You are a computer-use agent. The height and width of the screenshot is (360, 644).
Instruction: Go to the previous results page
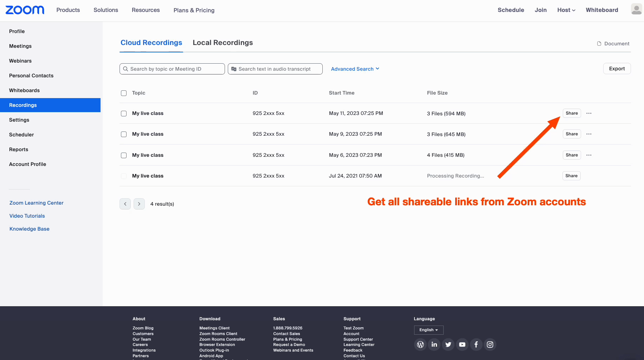125,204
